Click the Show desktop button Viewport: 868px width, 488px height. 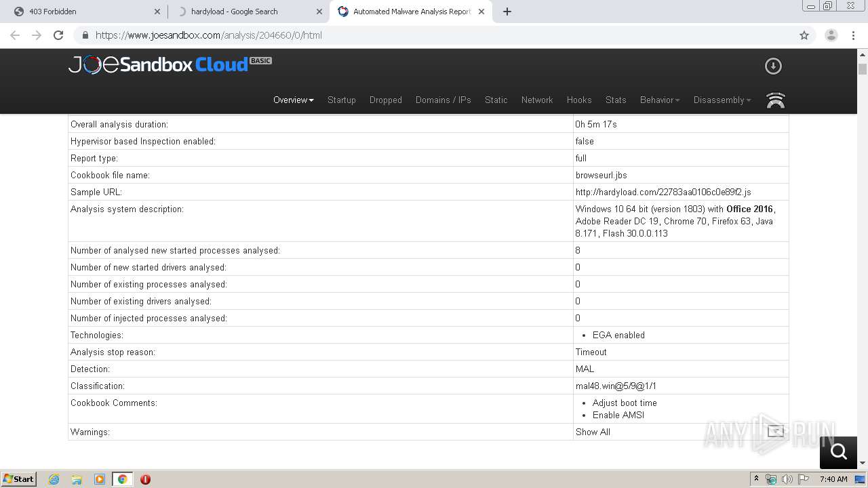(x=861, y=479)
